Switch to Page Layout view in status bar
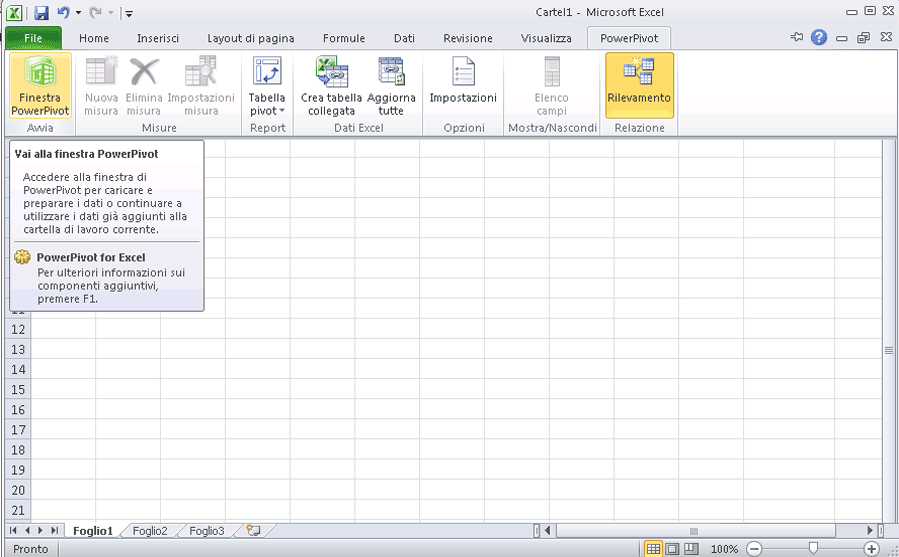The image size is (899, 557). [x=672, y=549]
